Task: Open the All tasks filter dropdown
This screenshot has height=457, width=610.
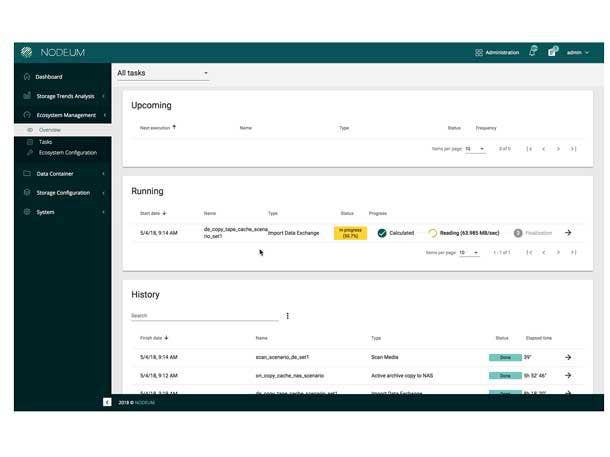Action: (x=163, y=73)
